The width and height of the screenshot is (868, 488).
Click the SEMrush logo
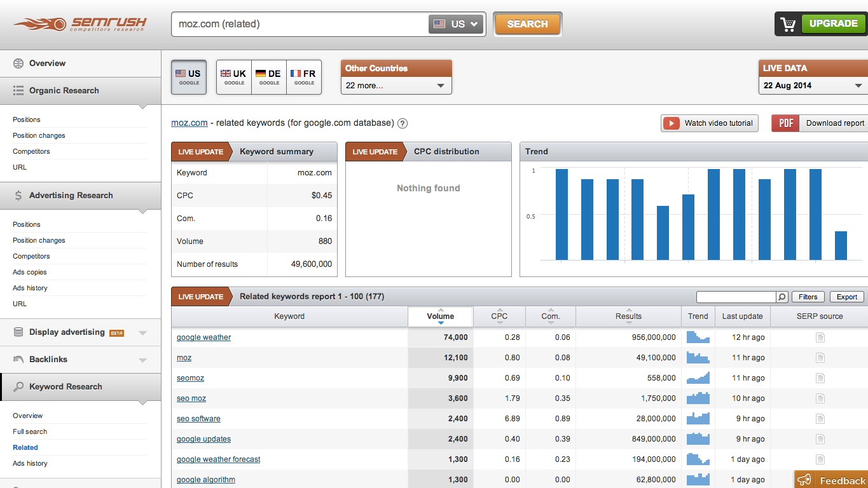click(x=80, y=24)
